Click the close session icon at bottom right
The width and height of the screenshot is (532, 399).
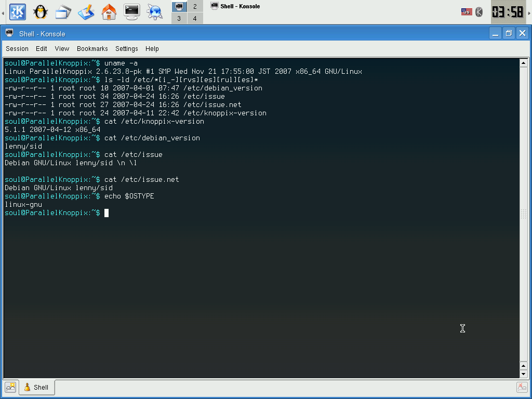click(522, 387)
